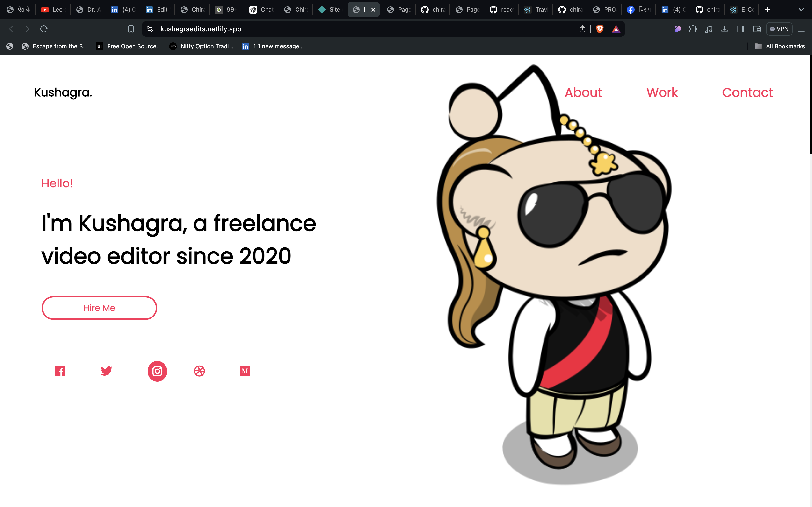Click the highlighted Instagram icon
812x507 pixels.
click(157, 371)
